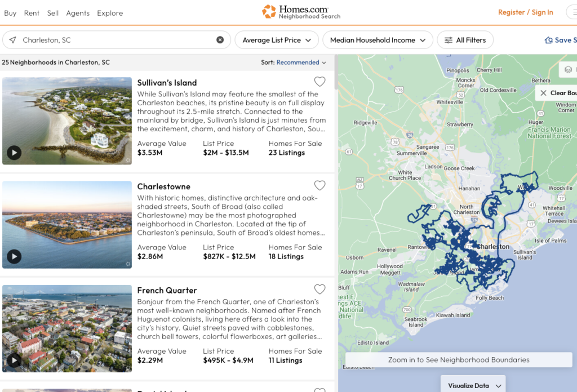Favorite Sullivan's Island with the heart
Screen dimensions: 577x392
319,82
